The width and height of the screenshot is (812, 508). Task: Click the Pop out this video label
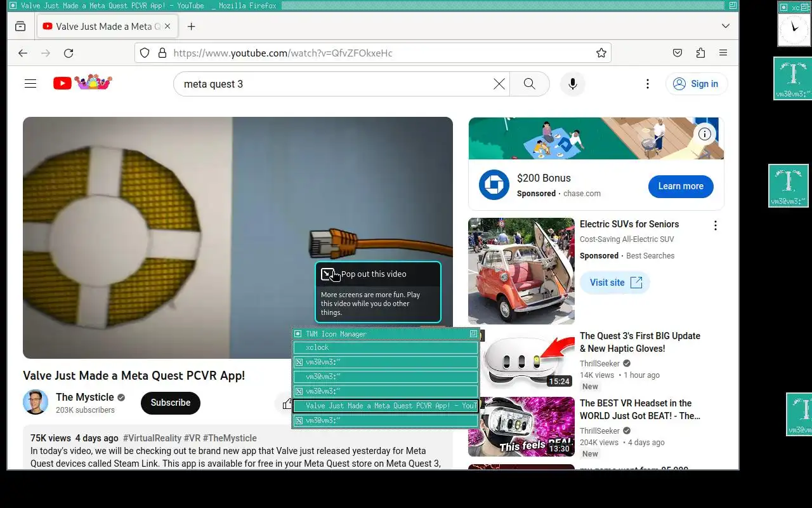pyautogui.click(x=374, y=274)
